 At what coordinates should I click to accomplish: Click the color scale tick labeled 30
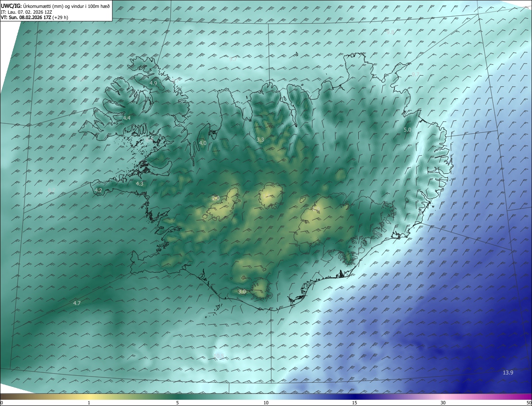point(443,403)
